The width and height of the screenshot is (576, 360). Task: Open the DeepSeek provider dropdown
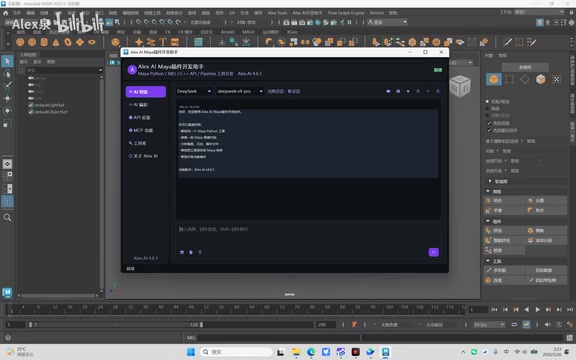point(194,91)
